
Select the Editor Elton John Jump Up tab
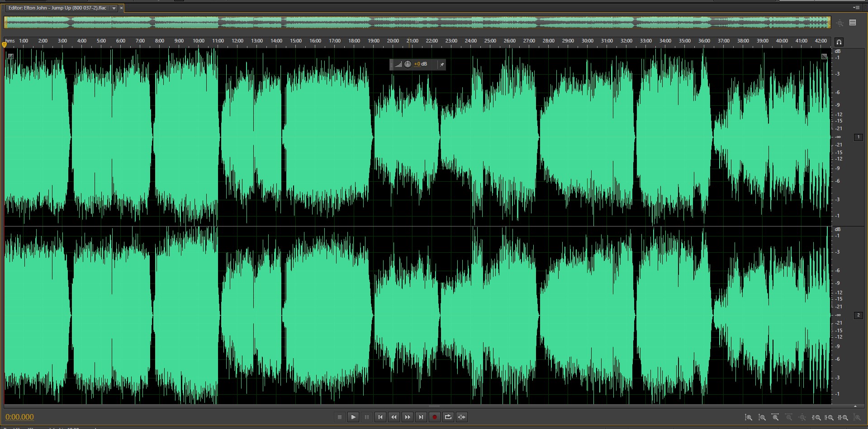[57, 8]
